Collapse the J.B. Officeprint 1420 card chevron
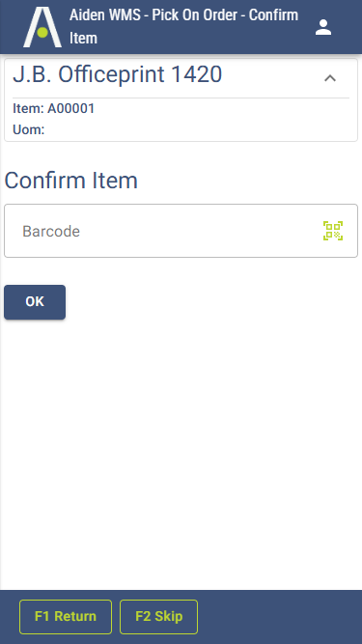The height and width of the screenshot is (644, 362). click(330, 78)
